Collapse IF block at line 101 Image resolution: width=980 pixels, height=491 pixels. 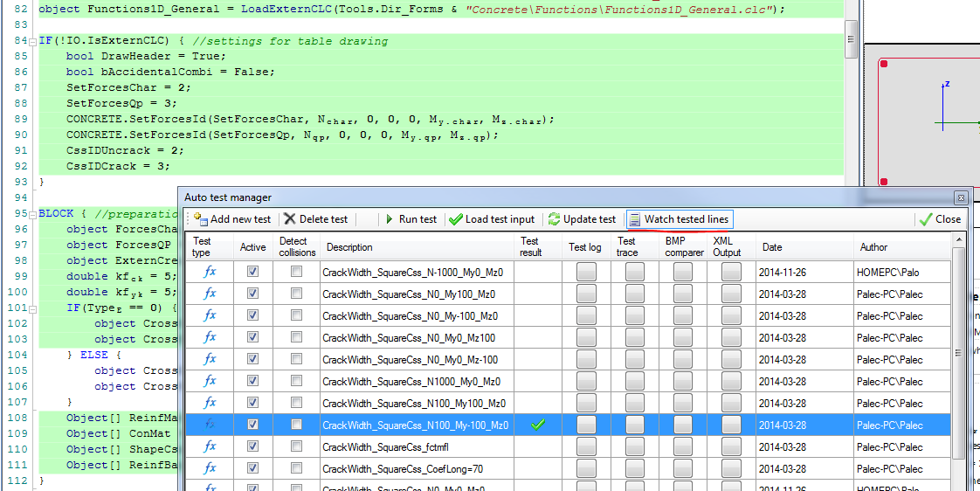32,308
